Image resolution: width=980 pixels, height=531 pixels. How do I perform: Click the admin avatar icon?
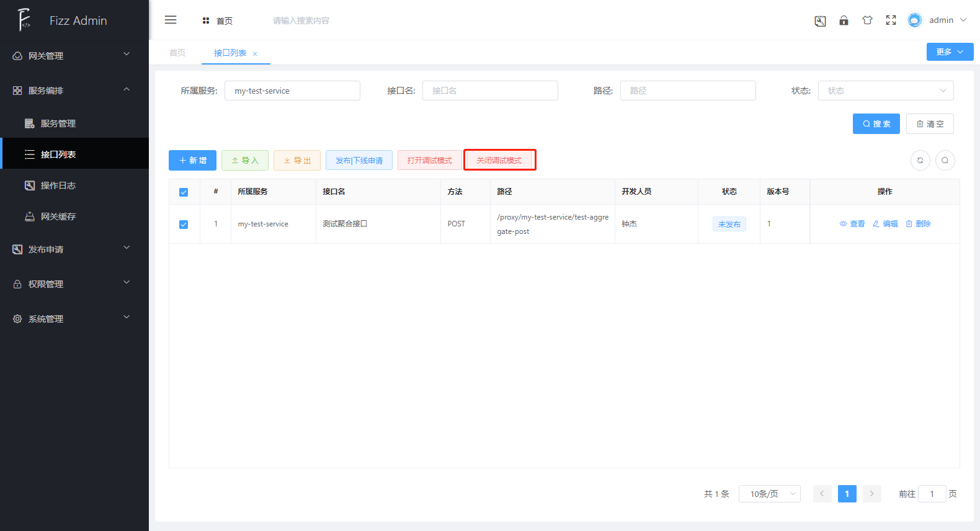pyautogui.click(x=914, y=20)
